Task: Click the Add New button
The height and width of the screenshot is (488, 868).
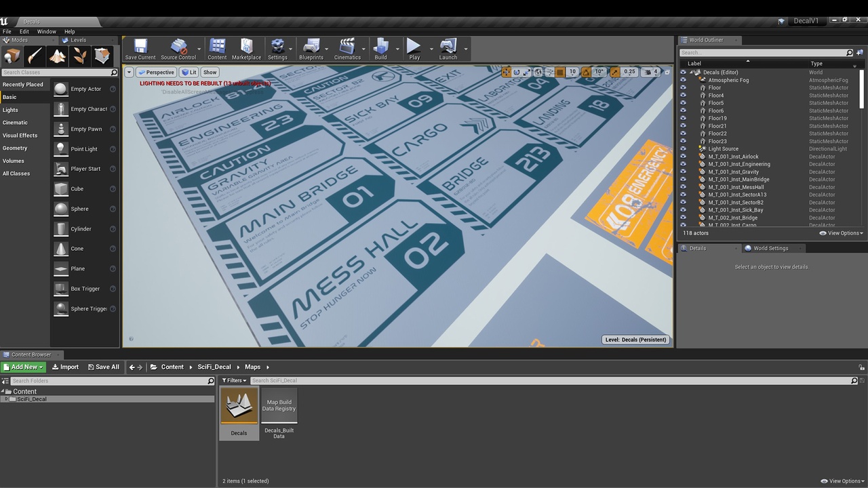Action: point(24,367)
